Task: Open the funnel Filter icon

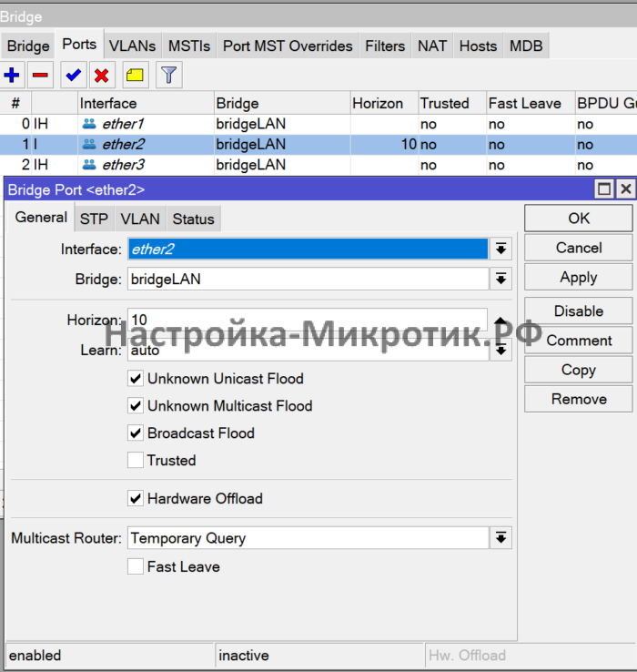Action: [x=168, y=76]
